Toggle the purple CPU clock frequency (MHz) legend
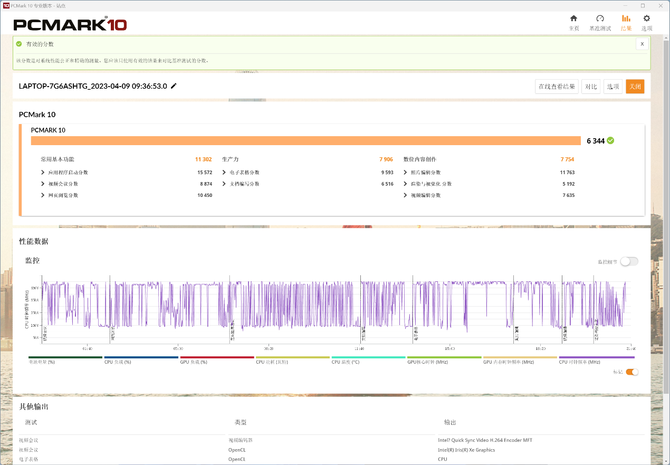 pos(597,360)
